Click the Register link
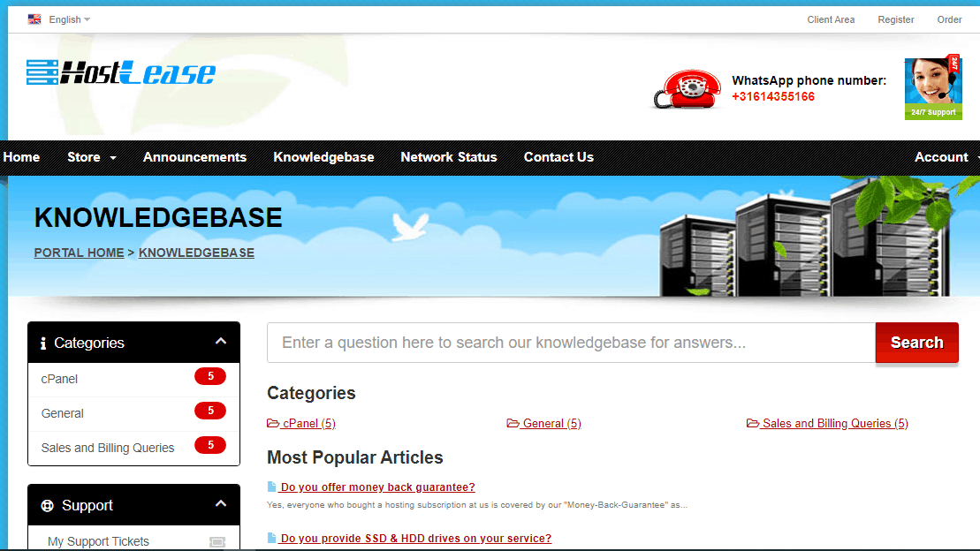 click(896, 19)
